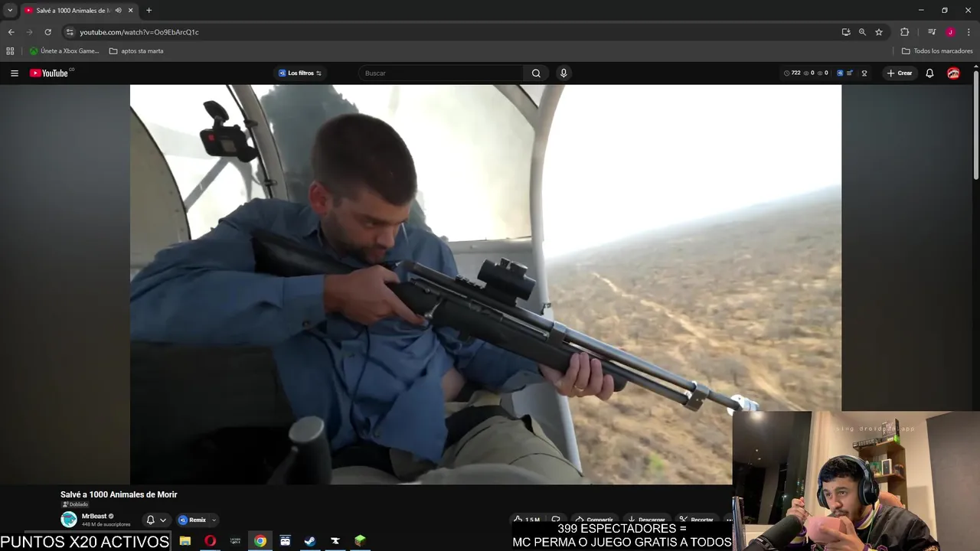Click the Recortar clip button
The height and width of the screenshot is (551, 980).
click(696, 520)
